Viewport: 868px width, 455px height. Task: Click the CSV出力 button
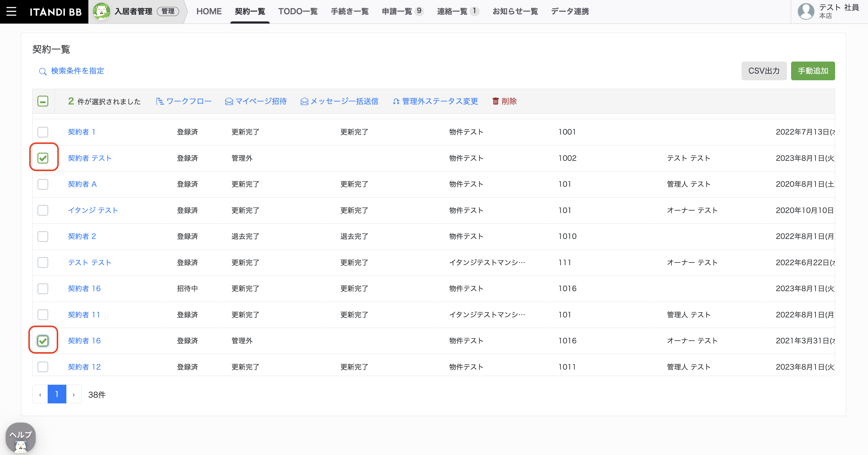click(764, 71)
